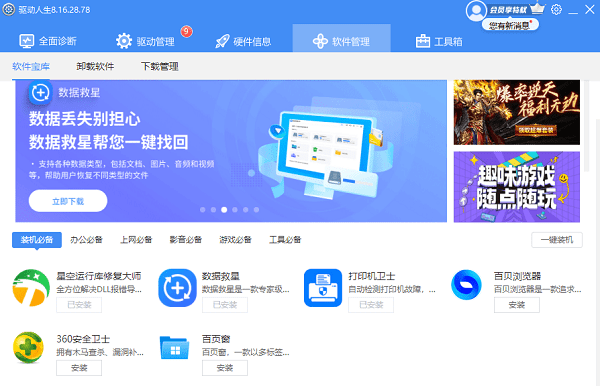Open the settings gear icon
Image resolution: width=600 pixels, height=386 pixels.
point(556,9)
